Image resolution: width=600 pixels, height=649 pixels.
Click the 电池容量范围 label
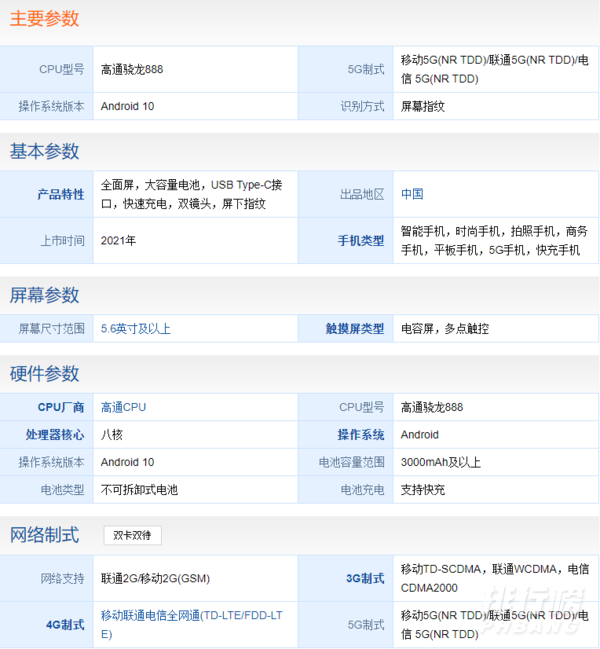pyautogui.click(x=352, y=462)
